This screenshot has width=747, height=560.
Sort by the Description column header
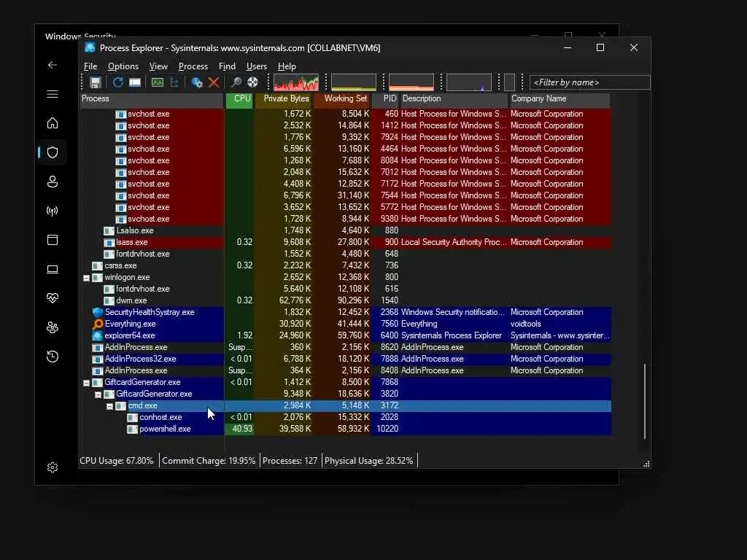point(454,98)
